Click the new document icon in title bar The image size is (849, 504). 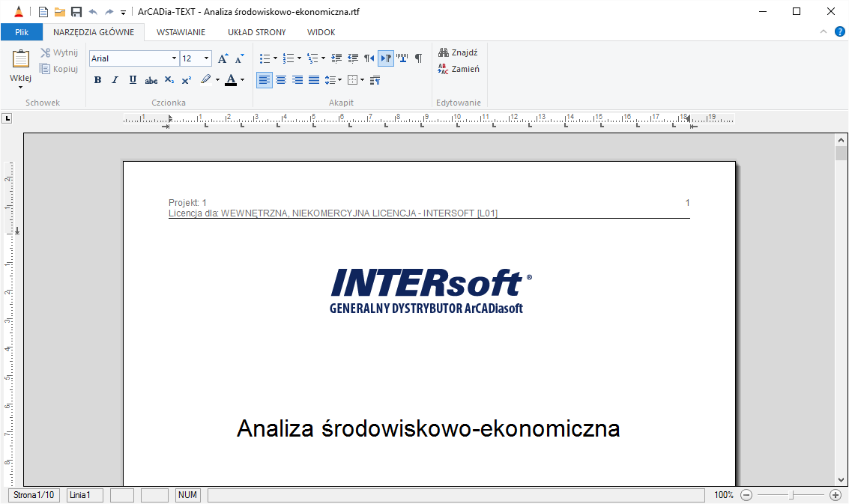[x=43, y=11]
